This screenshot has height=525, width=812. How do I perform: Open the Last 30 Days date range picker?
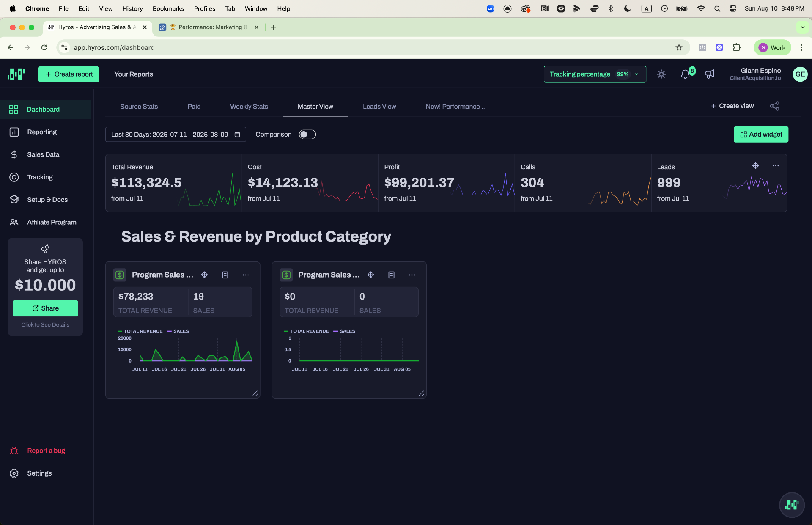(x=176, y=135)
